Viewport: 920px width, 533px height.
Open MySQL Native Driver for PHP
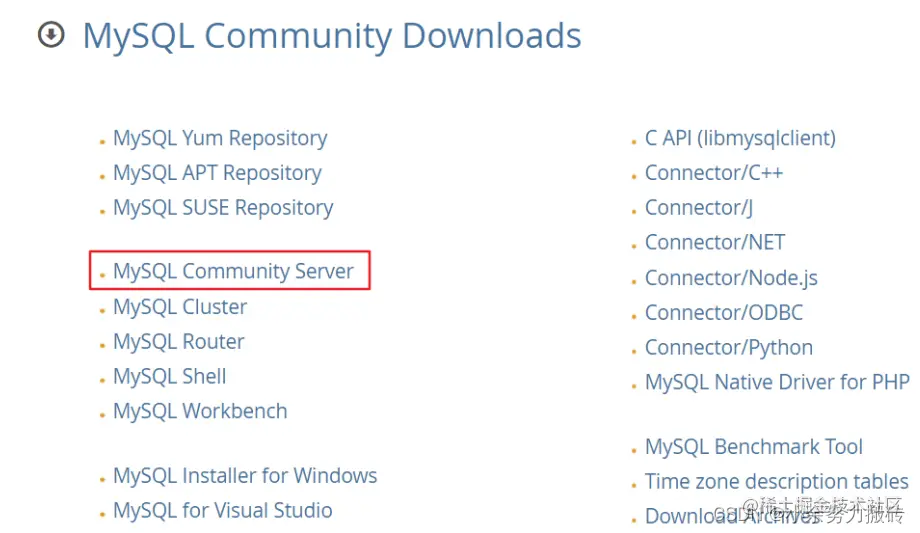777,382
